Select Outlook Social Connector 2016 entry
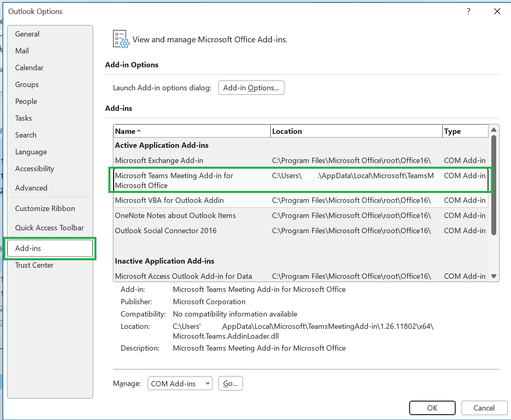This screenshot has width=511, height=420. point(300,231)
